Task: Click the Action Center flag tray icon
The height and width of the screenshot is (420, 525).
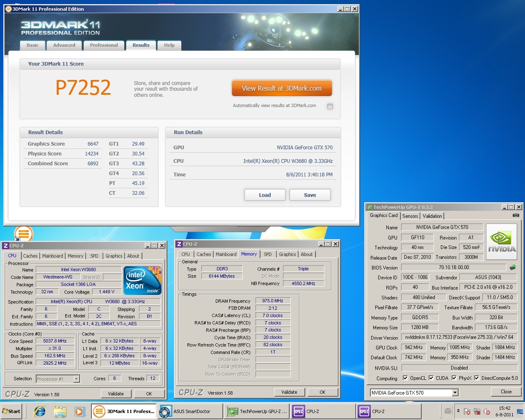Action: point(467,411)
